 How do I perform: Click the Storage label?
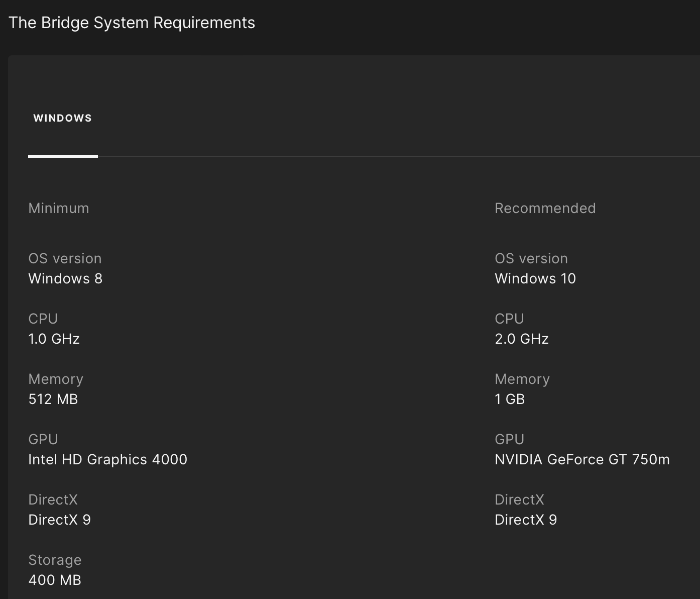[x=55, y=560]
